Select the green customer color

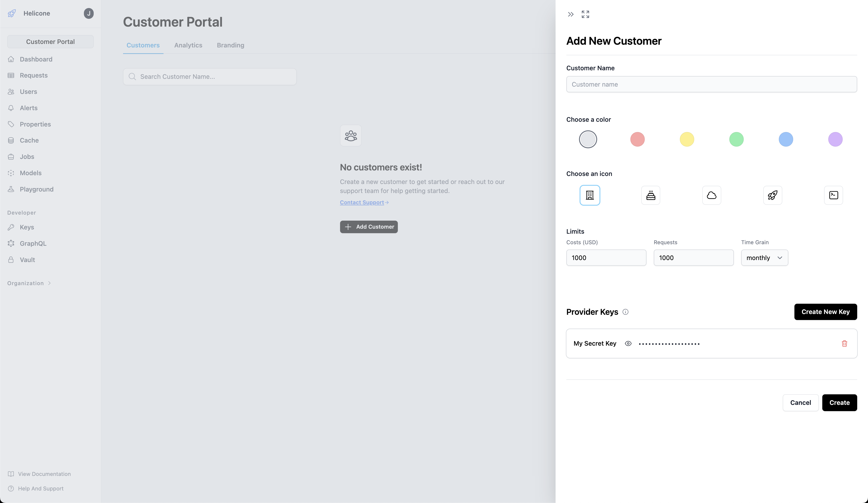click(x=736, y=139)
